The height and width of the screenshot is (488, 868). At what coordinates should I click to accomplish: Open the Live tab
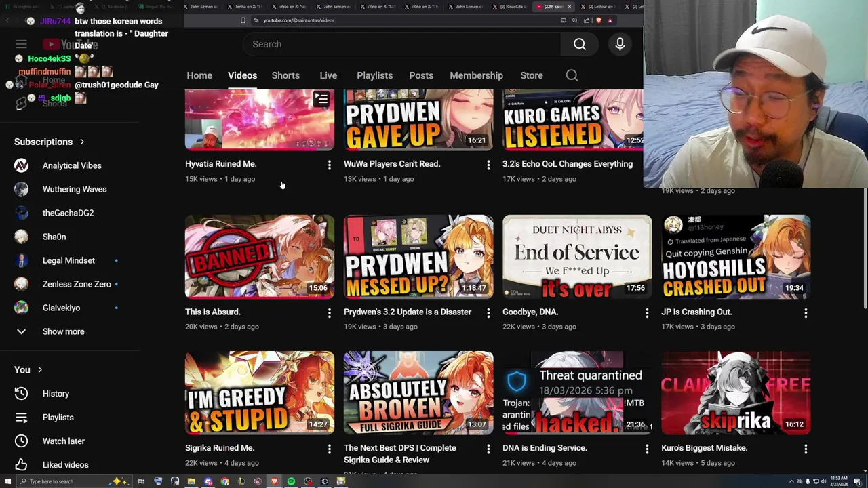(328, 75)
